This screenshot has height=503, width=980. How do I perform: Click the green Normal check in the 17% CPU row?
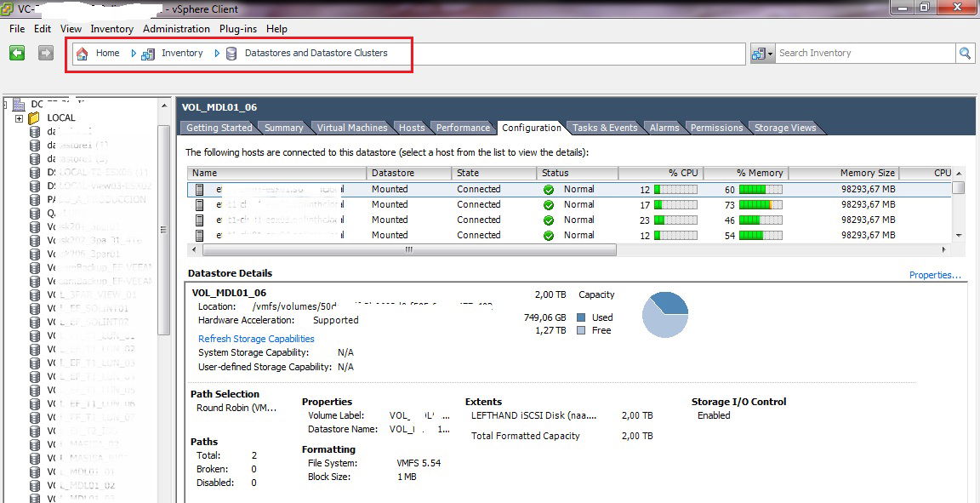click(549, 204)
